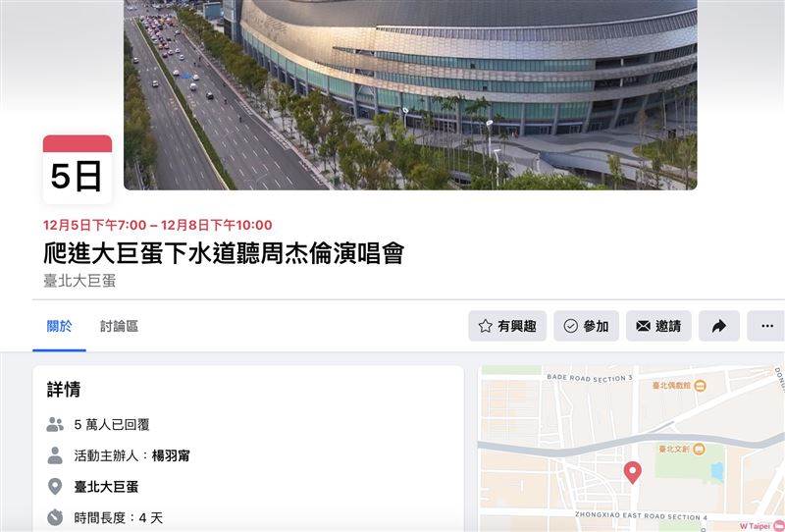Click the Taipei Dome event cover photo
This screenshot has height=532, width=785.
click(x=410, y=94)
